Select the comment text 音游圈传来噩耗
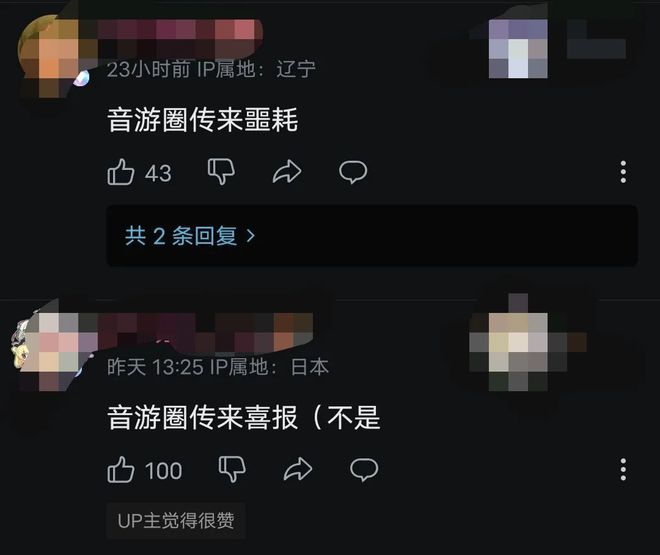Image resolution: width=660 pixels, height=555 pixels. click(202, 120)
